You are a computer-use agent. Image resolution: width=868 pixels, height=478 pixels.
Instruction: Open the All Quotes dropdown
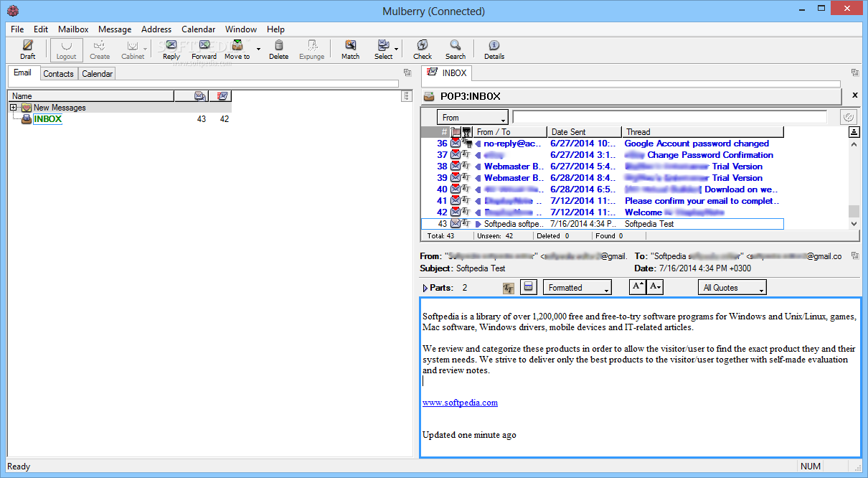732,287
